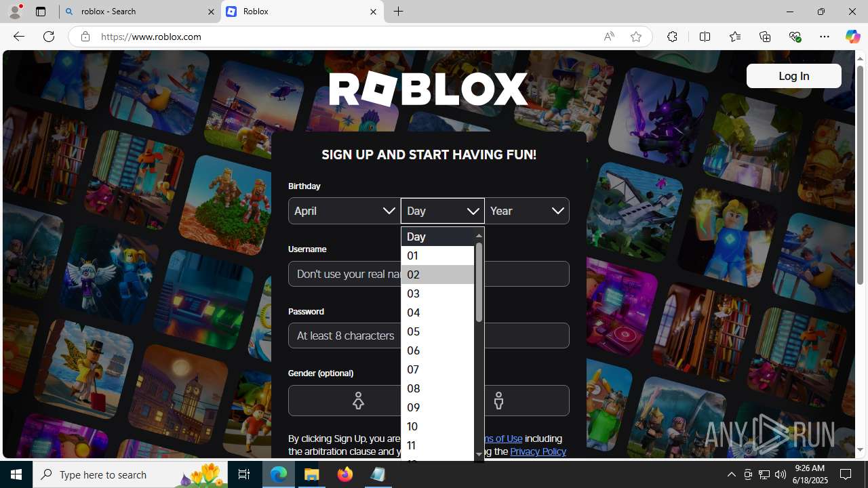This screenshot has height=488, width=868.
Task: Open the April month dropdown
Action: click(344, 211)
